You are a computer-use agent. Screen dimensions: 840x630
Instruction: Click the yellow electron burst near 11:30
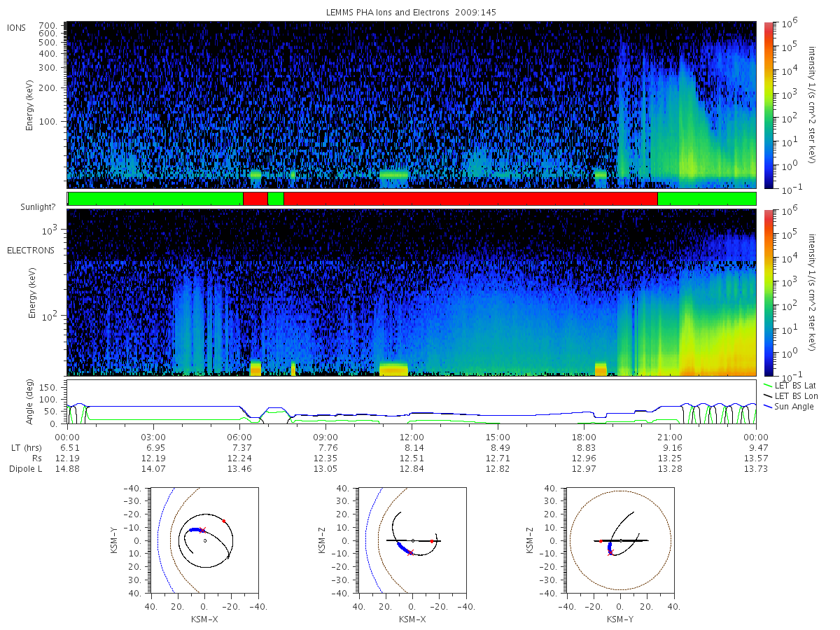(393, 370)
